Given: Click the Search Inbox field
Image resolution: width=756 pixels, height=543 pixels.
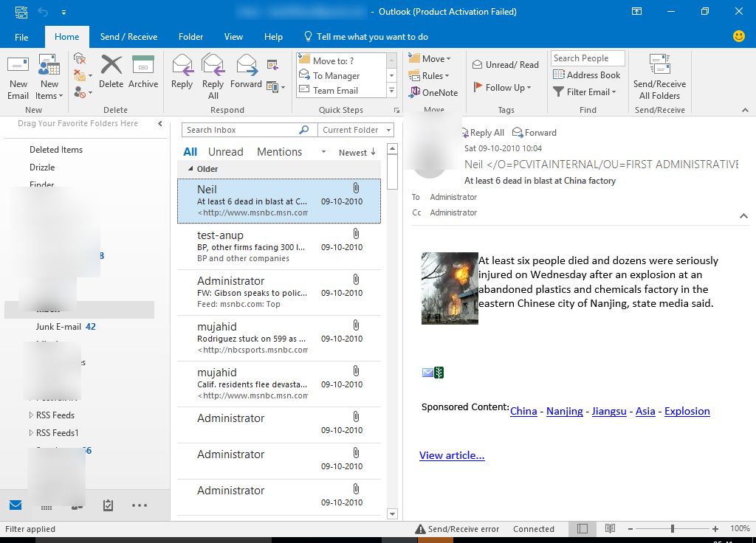Looking at the screenshot, I should (x=241, y=130).
